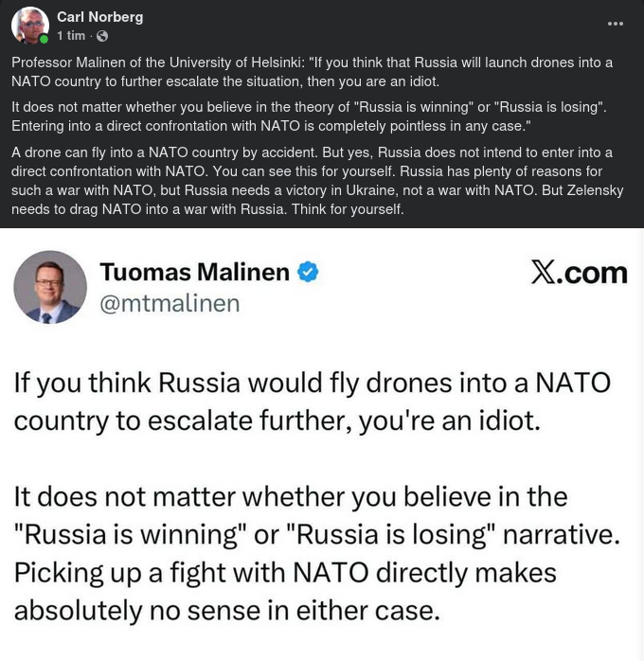Click the tweet's last line "absolutely no sense"

pyautogui.click(x=227, y=611)
